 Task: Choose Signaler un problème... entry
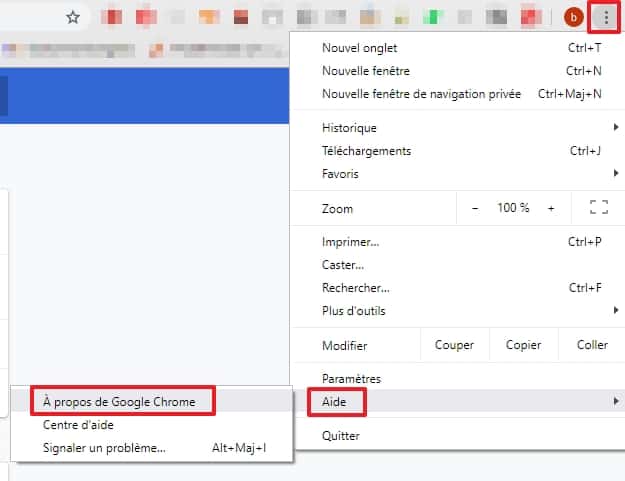(x=151, y=448)
